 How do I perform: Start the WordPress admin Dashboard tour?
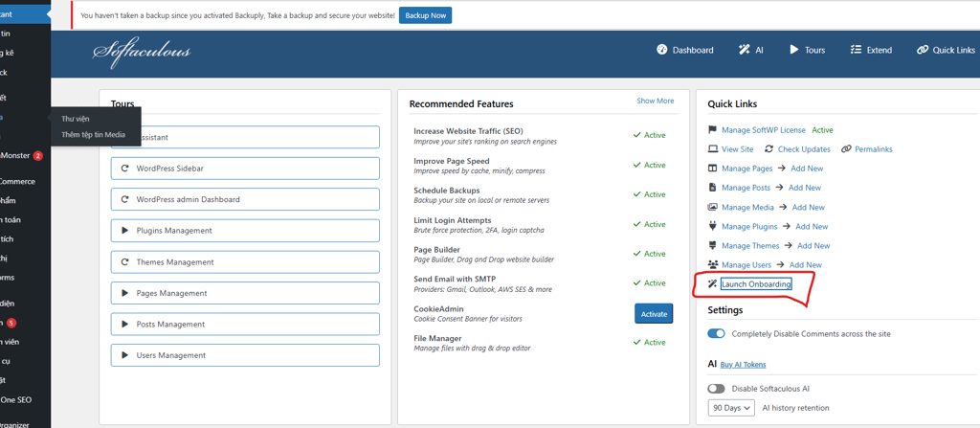(x=245, y=199)
